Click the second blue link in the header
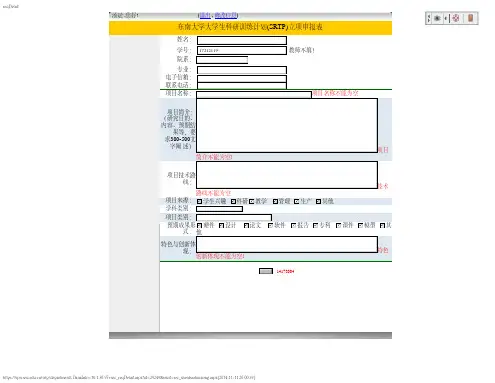 point(225,15)
